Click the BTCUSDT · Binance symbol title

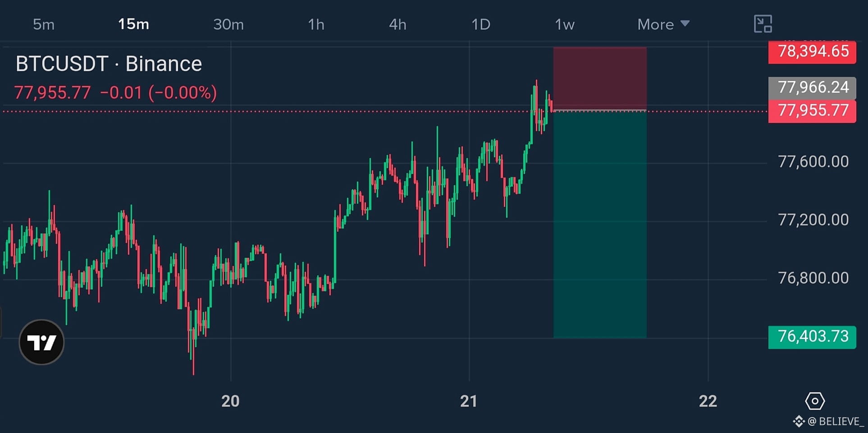coord(109,64)
